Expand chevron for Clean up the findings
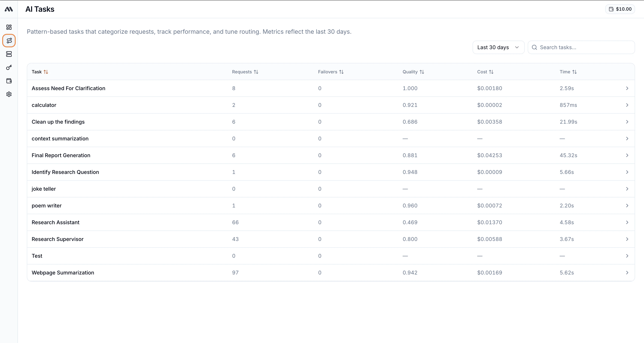This screenshot has height=343, width=644. 627,122
